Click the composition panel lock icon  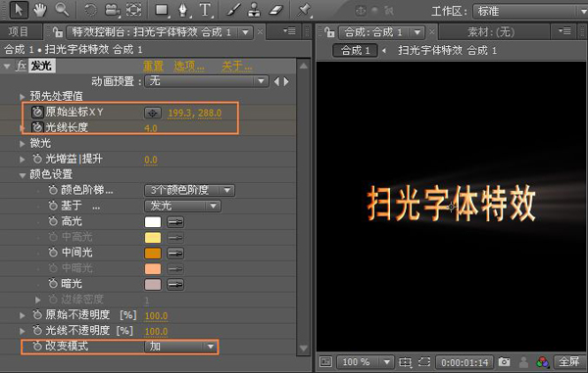click(x=329, y=32)
